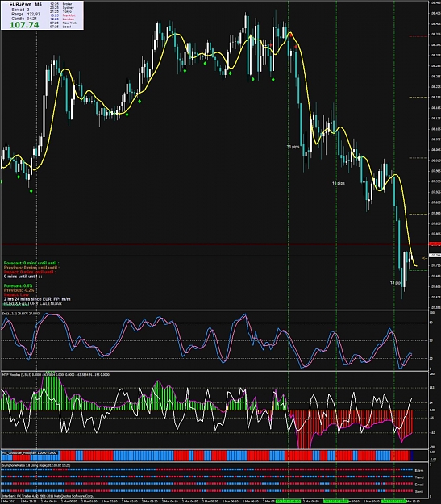Click '2 hrs 24 mins since EUR: PPI m/m'

pos(37,299)
